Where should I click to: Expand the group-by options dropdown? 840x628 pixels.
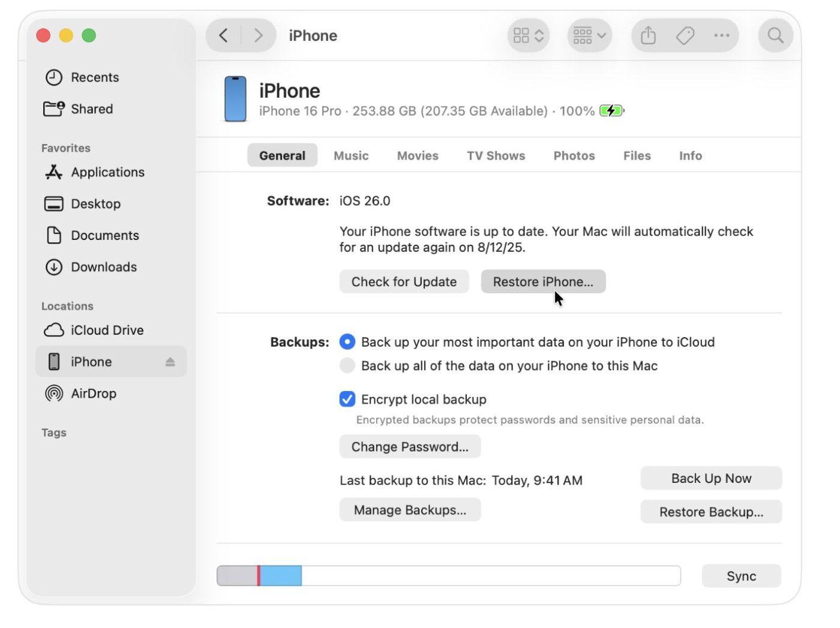point(589,36)
